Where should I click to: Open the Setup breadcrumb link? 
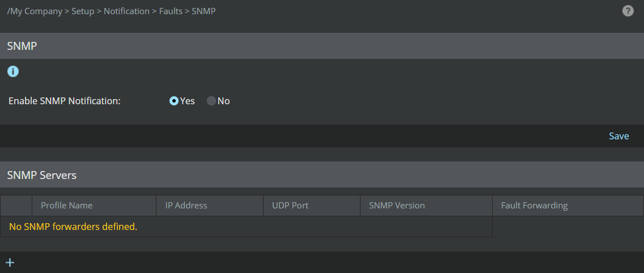coord(83,11)
